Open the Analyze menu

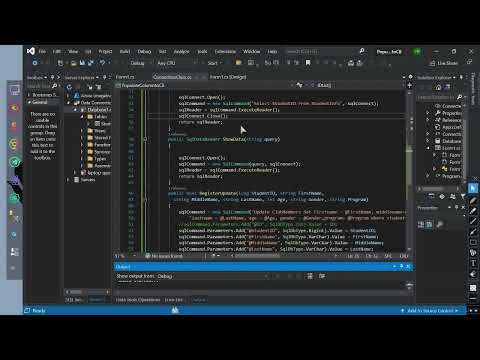pyautogui.click(x=182, y=52)
